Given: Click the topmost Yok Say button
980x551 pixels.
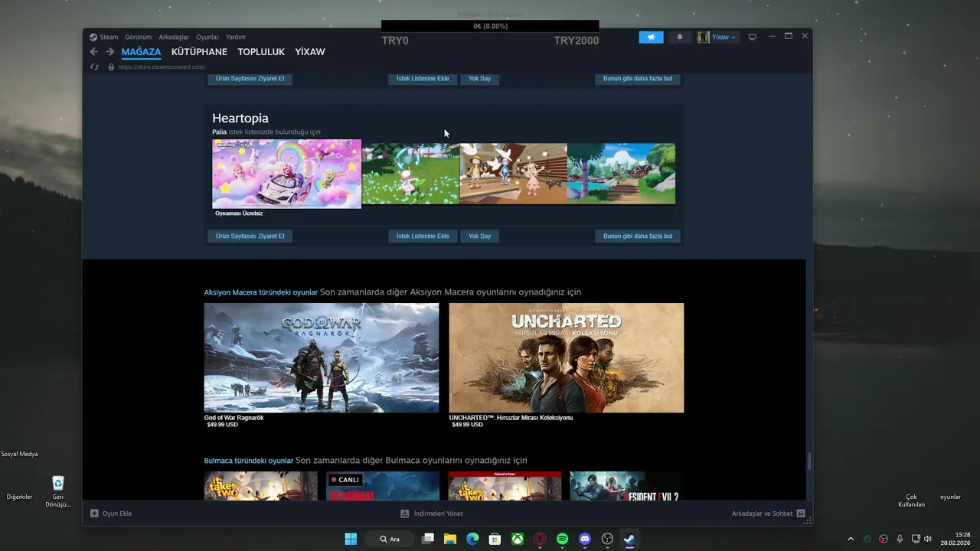Looking at the screenshot, I should click(x=480, y=78).
